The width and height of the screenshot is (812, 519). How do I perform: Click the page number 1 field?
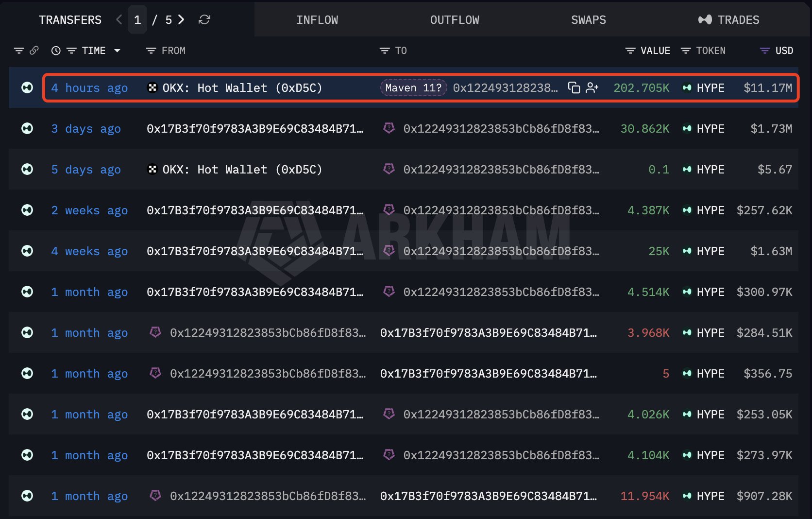pos(137,20)
